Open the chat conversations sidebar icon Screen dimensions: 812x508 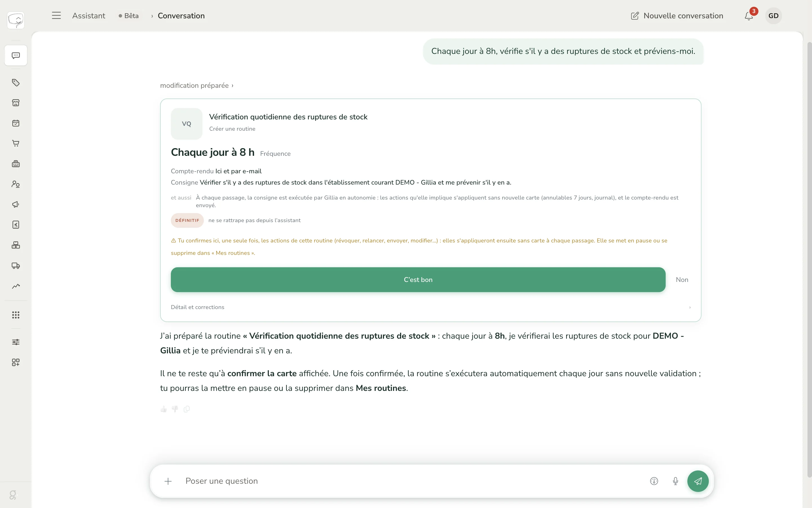pyautogui.click(x=16, y=55)
